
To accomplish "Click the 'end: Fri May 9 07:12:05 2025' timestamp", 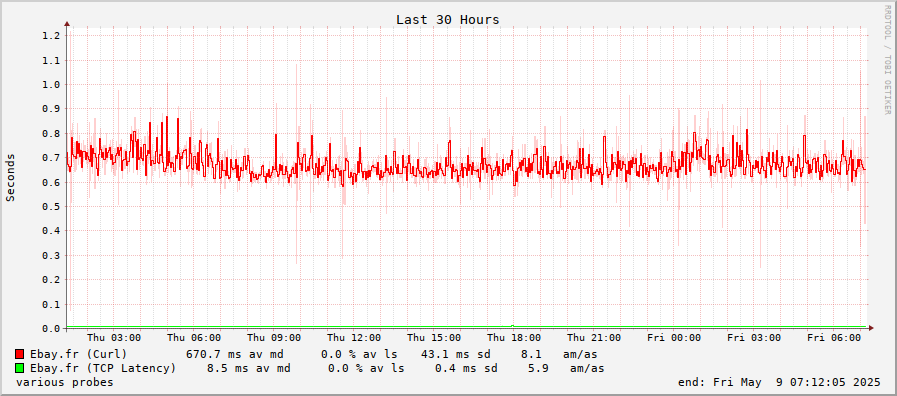I will coord(779,382).
